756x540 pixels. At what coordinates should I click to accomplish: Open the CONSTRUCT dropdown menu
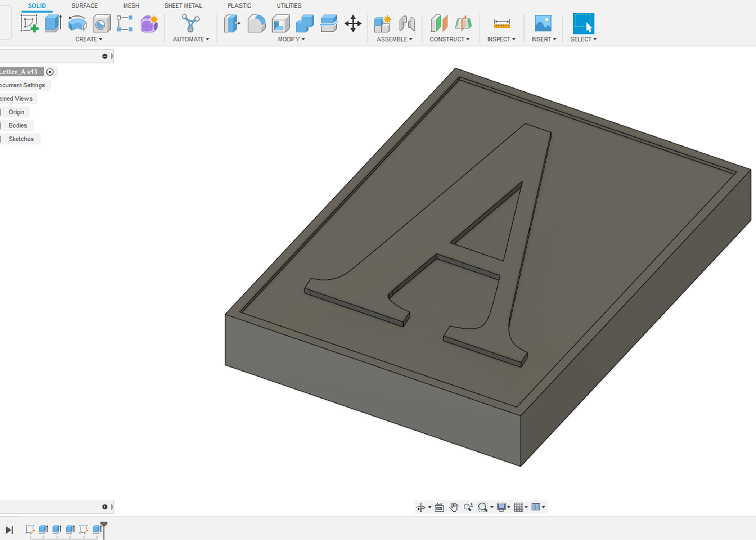coord(449,39)
